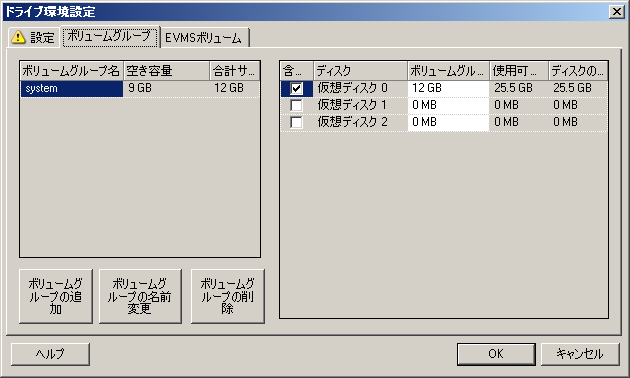Image resolution: width=630 pixels, height=378 pixels.
Task: Open help with the ヘルプ button
Action: (x=50, y=354)
